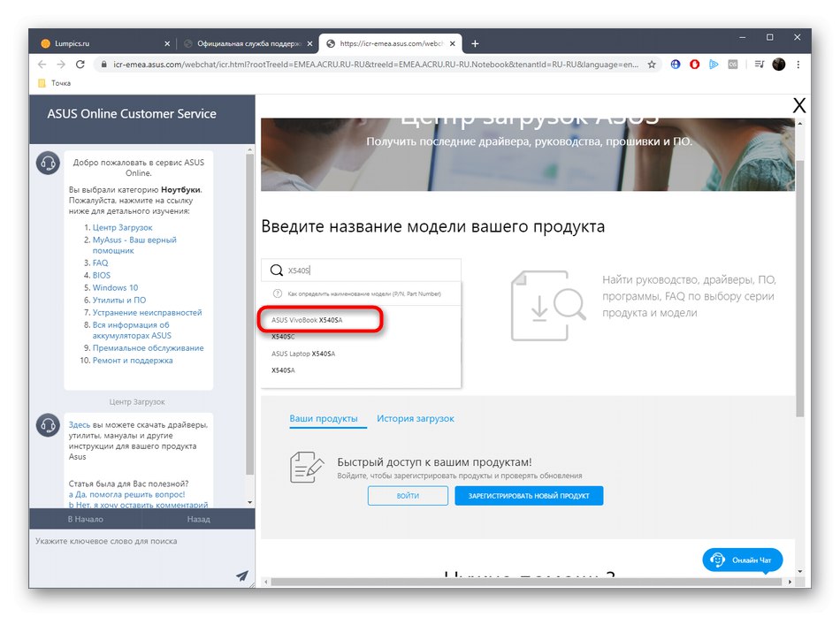840x617 pixels.
Task: Open the Ваши продукты tab
Action: [x=324, y=418]
